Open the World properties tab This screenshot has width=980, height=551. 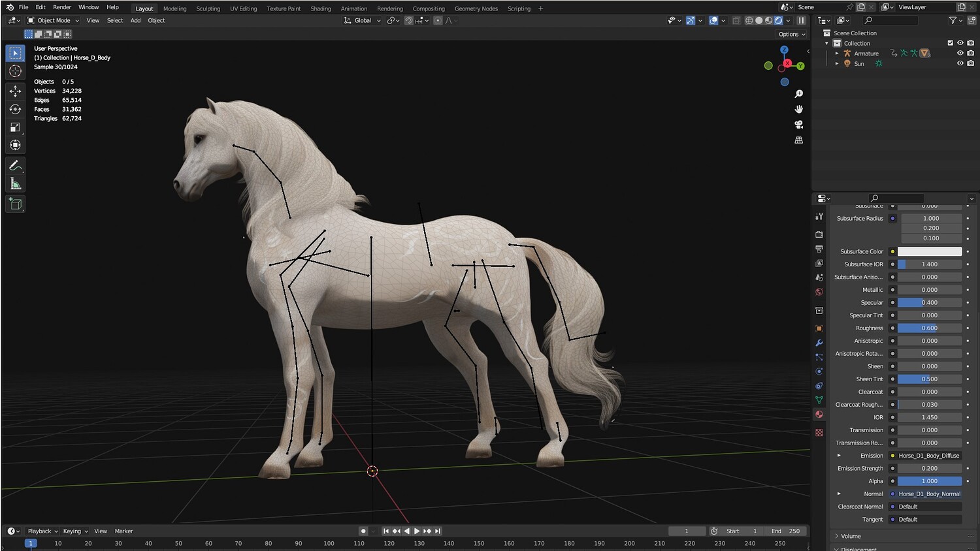tap(819, 292)
